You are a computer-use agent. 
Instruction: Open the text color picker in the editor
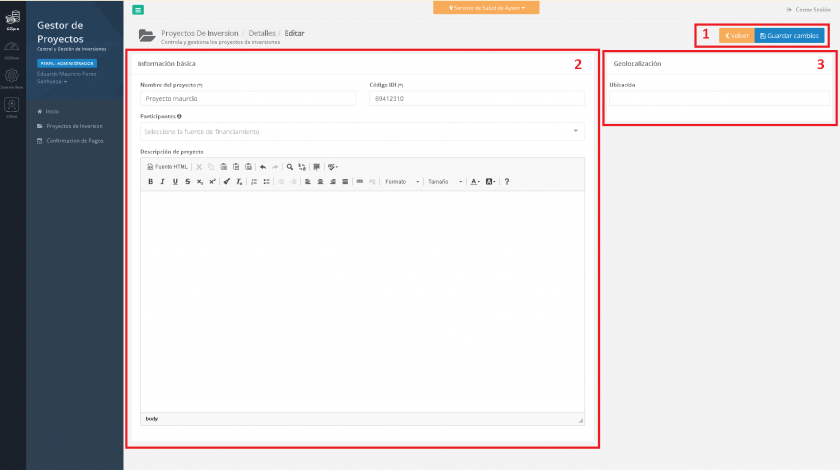[x=475, y=181]
